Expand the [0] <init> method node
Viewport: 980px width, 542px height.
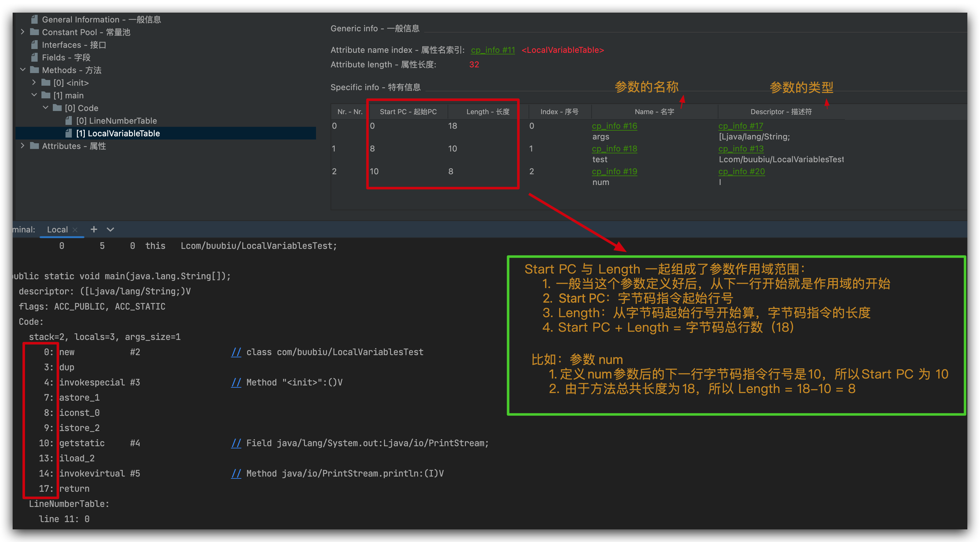34,83
